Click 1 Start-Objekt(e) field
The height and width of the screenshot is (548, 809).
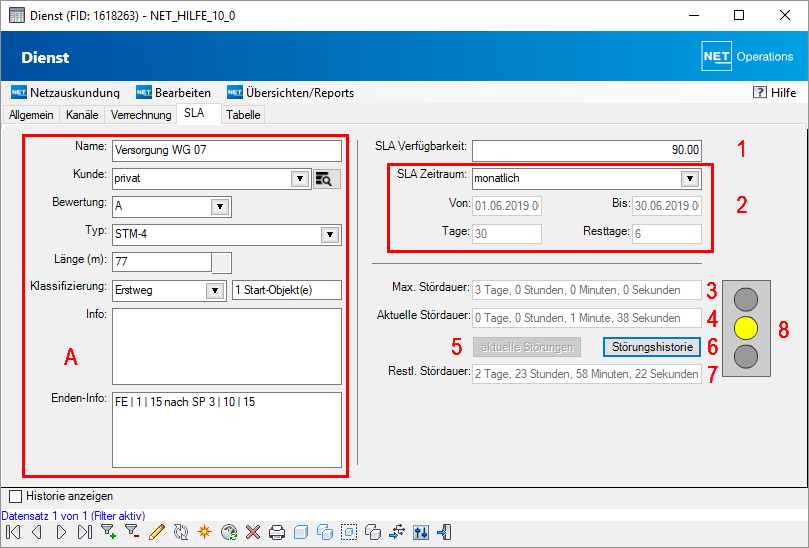click(287, 290)
